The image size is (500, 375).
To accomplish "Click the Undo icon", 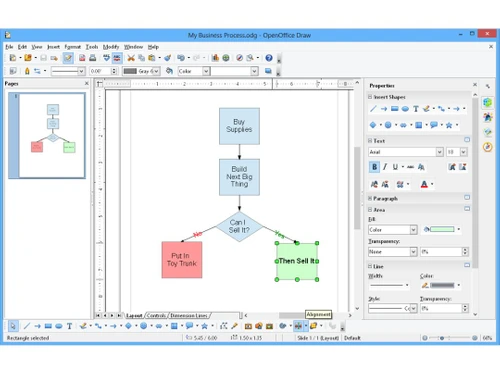I will (x=181, y=58).
